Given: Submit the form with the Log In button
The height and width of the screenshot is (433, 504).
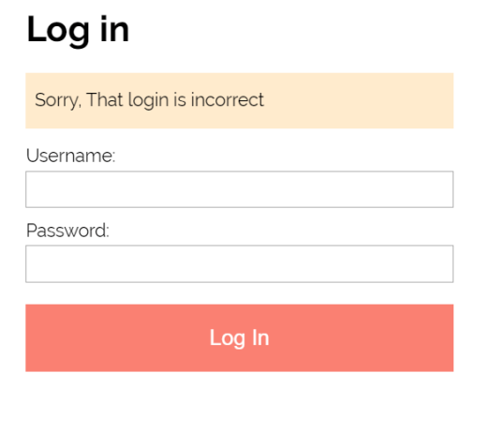Looking at the screenshot, I should 240,337.
